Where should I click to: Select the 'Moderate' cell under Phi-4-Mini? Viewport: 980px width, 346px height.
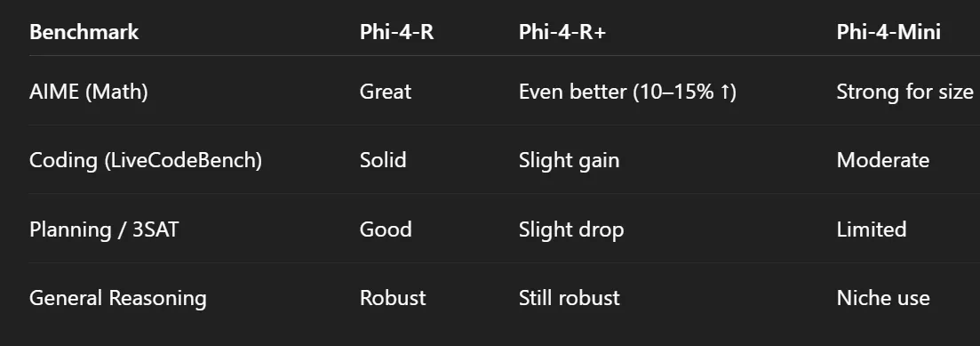pos(882,160)
